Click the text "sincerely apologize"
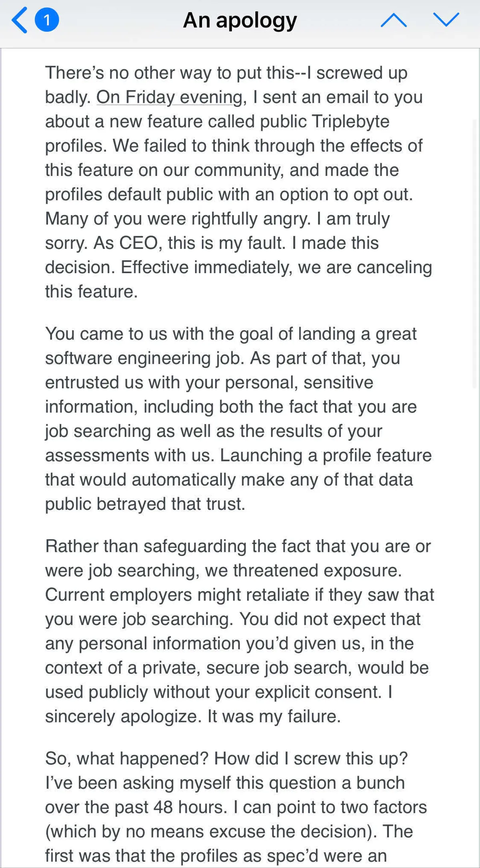The height and width of the screenshot is (868, 480). [122, 716]
